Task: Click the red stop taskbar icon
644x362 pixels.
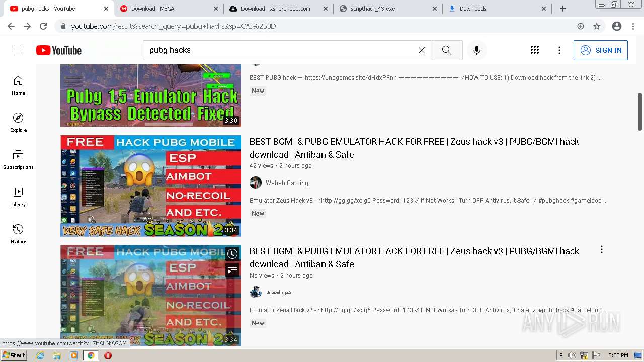Action: 108,355
